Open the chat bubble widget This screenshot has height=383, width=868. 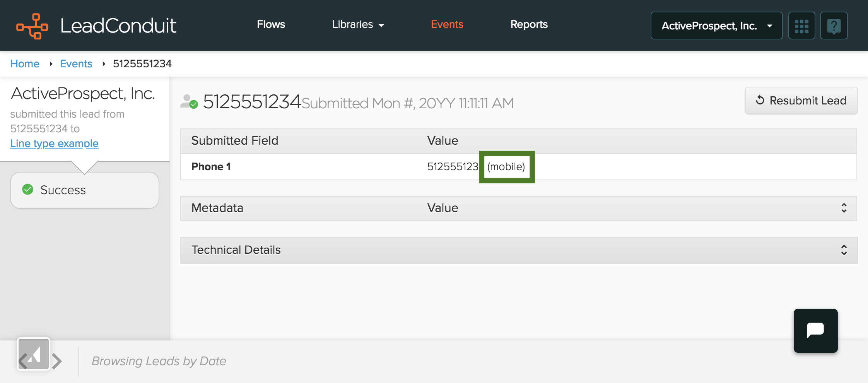click(x=815, y=330)
